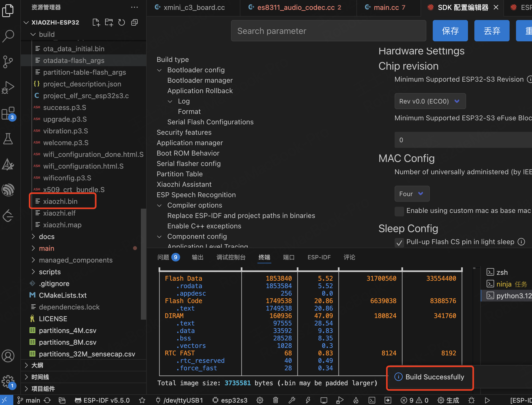Collapse the Compiler options section
The width and height of the screenshot is (532, 405).
(x=159, y=205)
